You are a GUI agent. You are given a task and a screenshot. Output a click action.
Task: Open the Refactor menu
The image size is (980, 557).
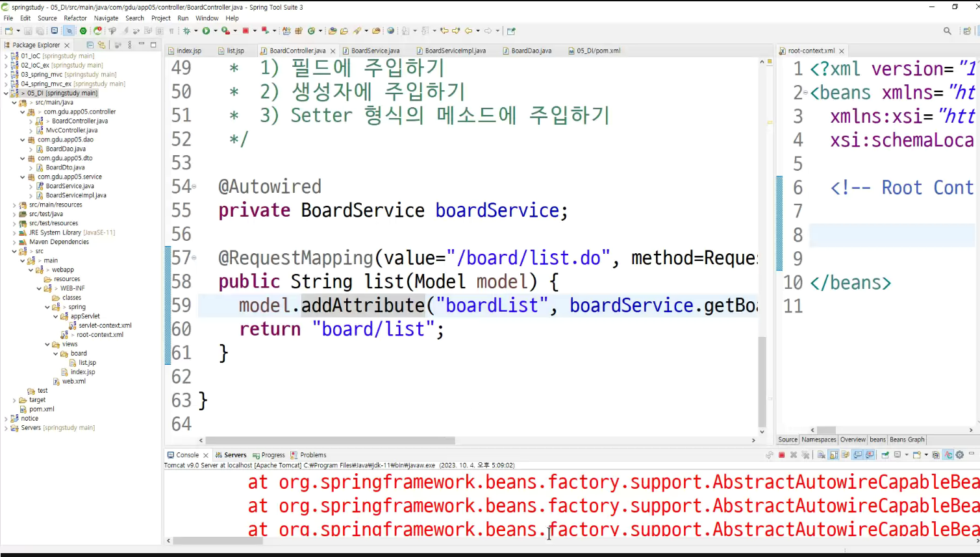(75, 18)
